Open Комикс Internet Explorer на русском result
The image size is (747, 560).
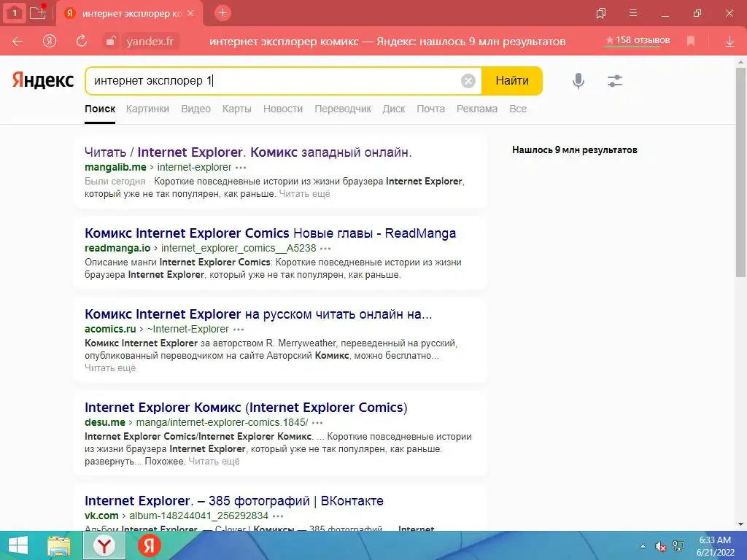pos(258,314)
